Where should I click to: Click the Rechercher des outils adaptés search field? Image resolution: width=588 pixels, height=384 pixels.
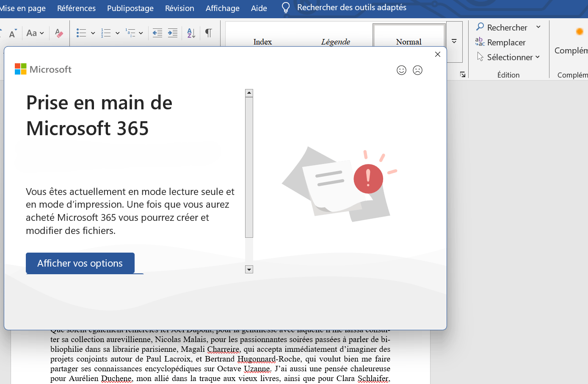point(352,8)
